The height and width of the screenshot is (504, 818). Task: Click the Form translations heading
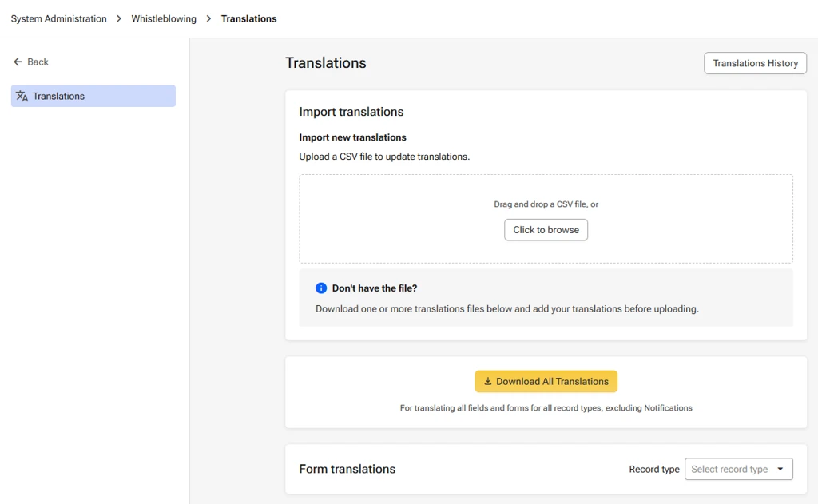347,469
